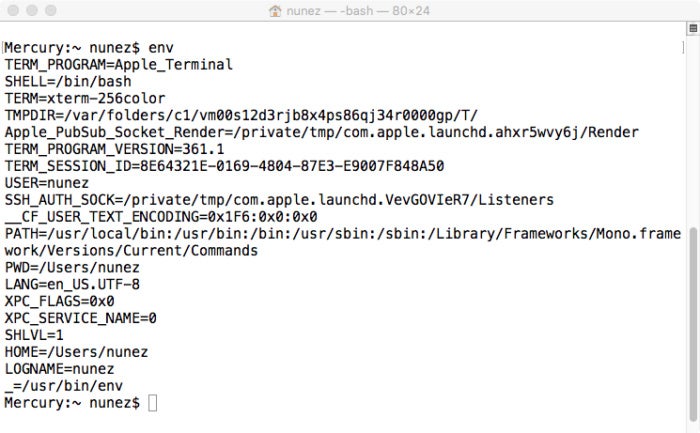Click the TERM_PROGRAM=Apple_Terminal output line

(119, 65)
